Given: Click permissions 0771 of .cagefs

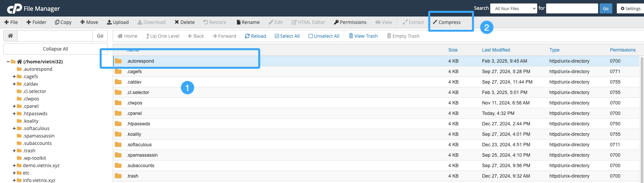Looking at the screenshot, I should point(615,71).
